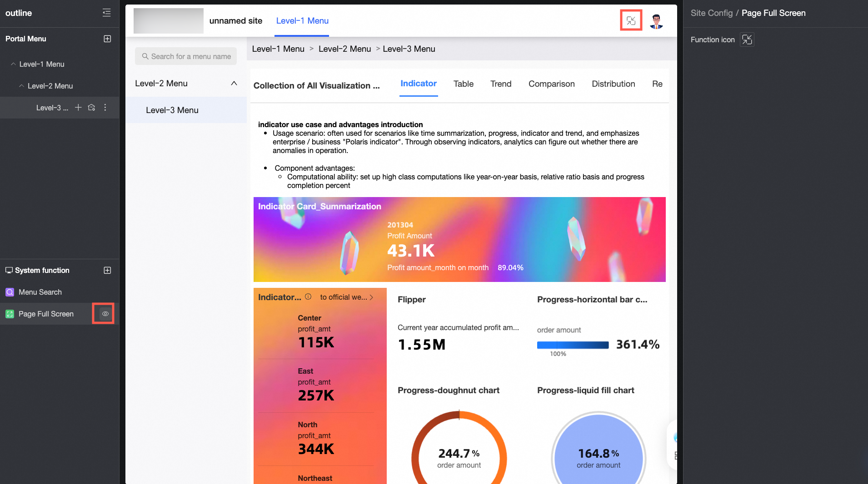Set Level-3 menu as home page icon
Viewport: 868px width, 484px height.
click(x=92, y=108)
